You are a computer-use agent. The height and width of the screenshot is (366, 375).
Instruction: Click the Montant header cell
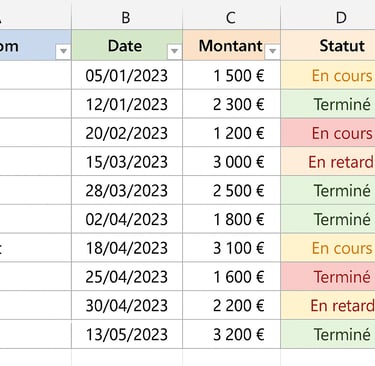pos(231,45)
